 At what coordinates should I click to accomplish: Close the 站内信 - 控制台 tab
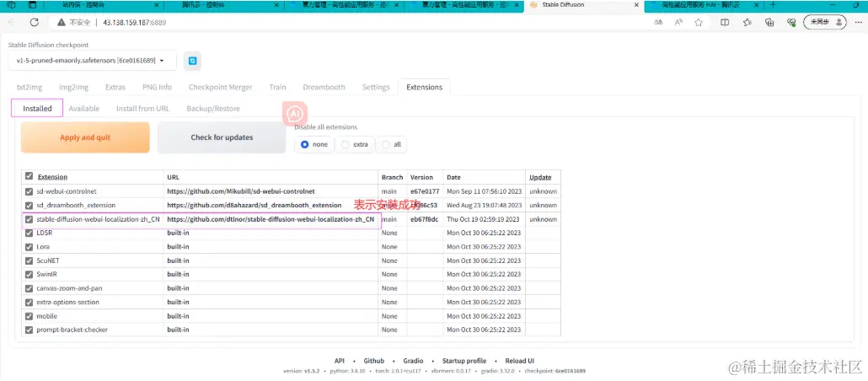click(x=156, y=5)
